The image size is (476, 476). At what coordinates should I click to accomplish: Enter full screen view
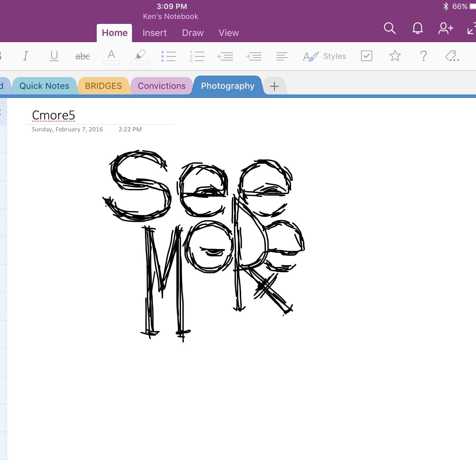pyautogui.click(x=472, y=28)
